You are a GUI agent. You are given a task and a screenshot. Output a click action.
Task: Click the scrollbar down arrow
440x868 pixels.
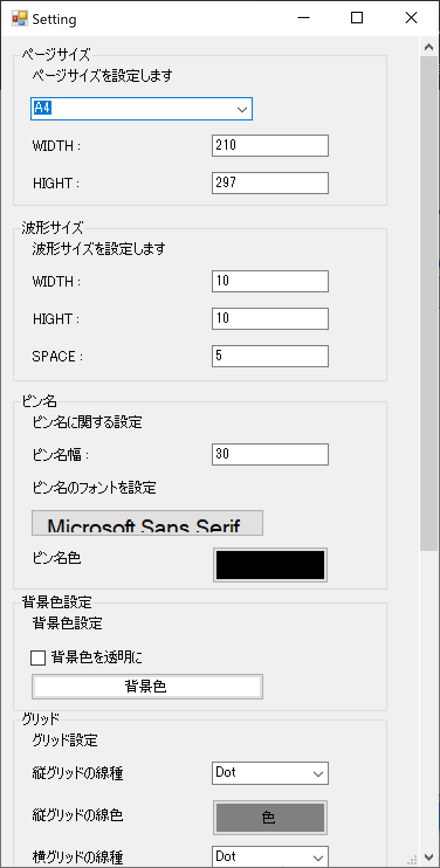point(429,858)
